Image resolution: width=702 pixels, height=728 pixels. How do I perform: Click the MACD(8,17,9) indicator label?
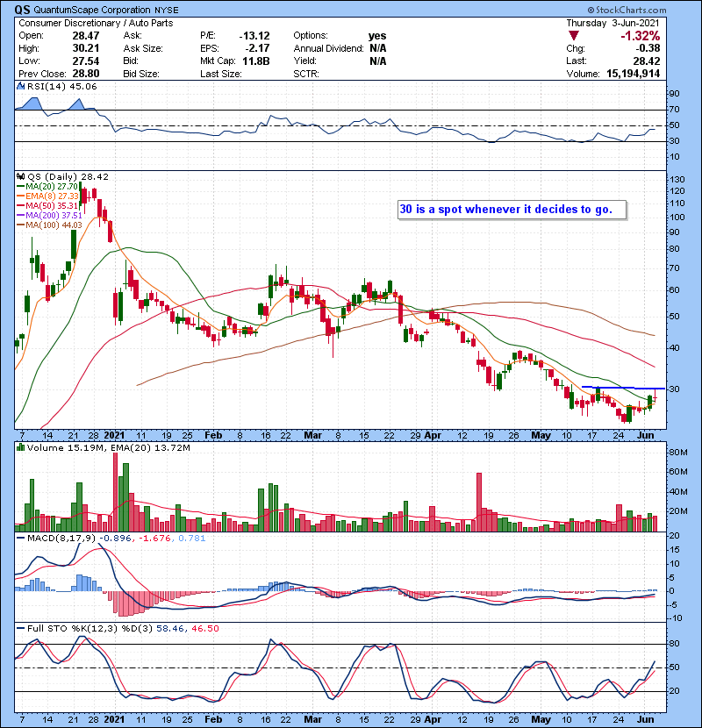click(61, 539)
